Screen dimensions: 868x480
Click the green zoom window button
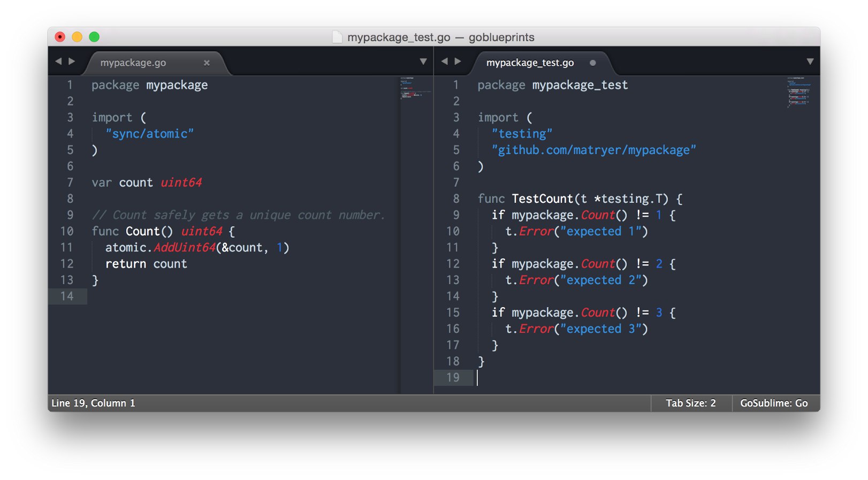click(x=94, y=37)
